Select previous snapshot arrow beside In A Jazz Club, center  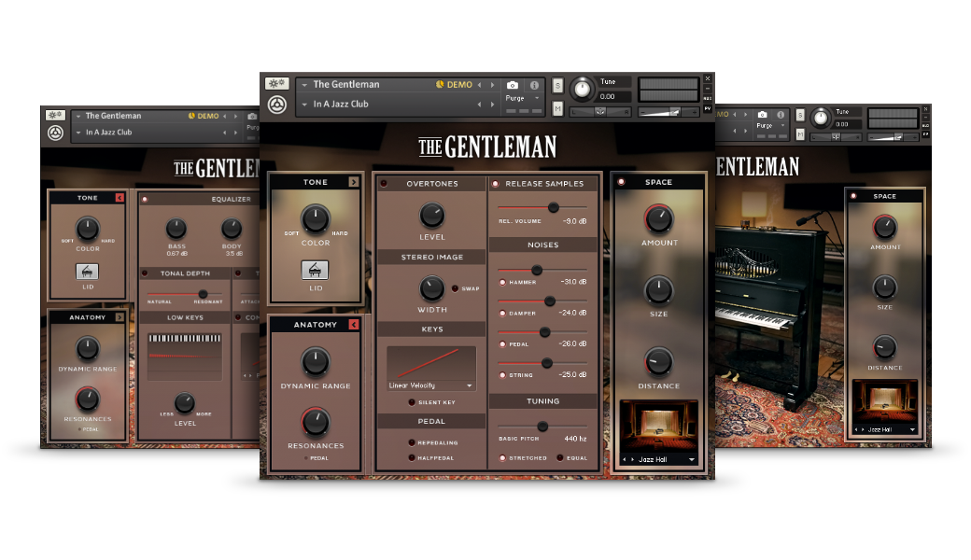click(479, 105)
